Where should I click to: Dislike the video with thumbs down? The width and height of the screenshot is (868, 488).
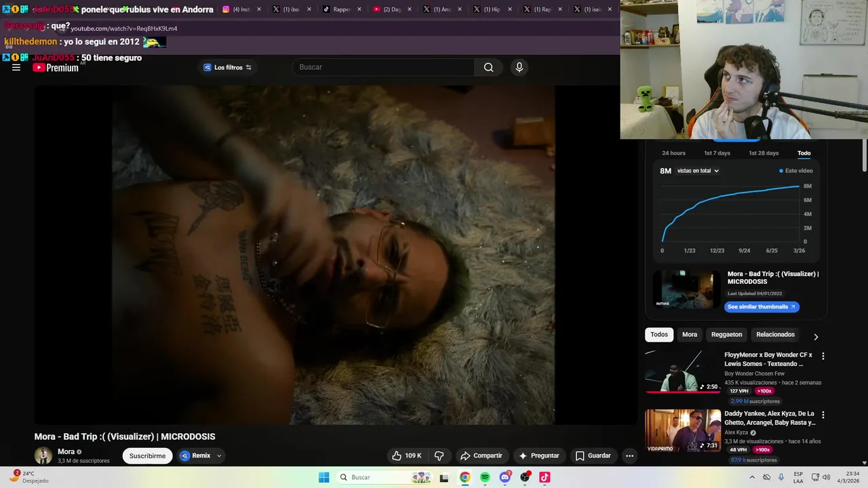439,455
